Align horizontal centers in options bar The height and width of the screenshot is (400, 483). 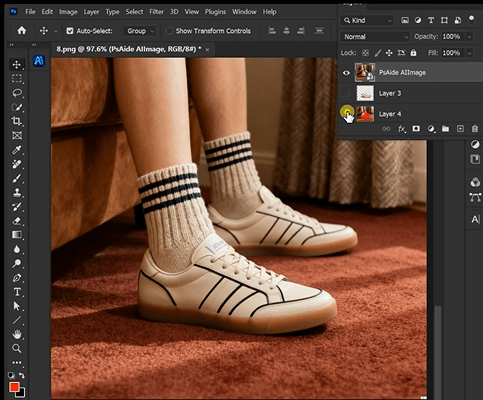[x=286, y=31]
